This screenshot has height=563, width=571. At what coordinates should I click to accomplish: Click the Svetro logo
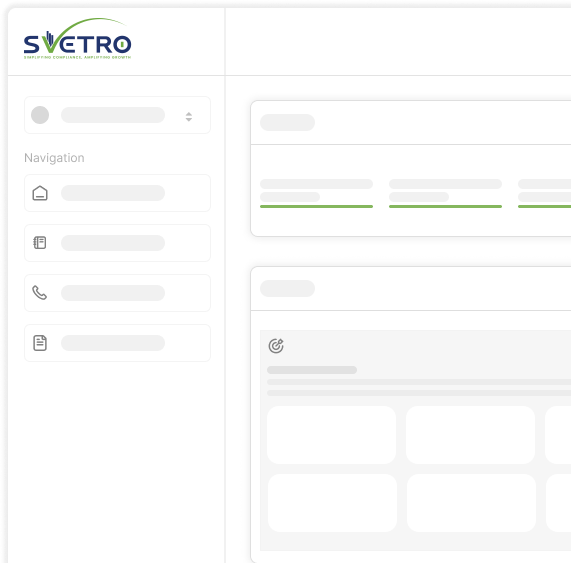point(77,39)
